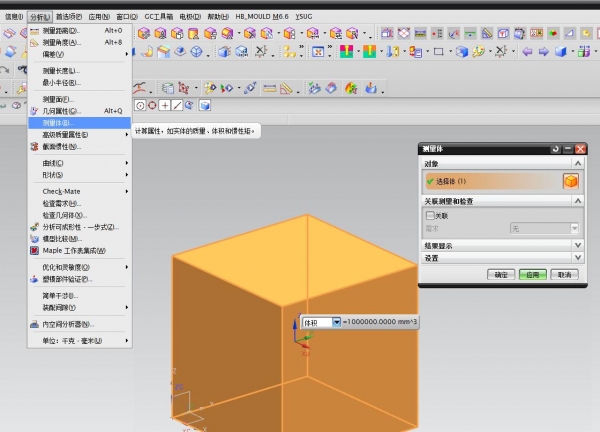The width and height of the screenshot is (600, 432).
Task: Open the 帮助(H) menu
Action: click(x=218, y=16)
